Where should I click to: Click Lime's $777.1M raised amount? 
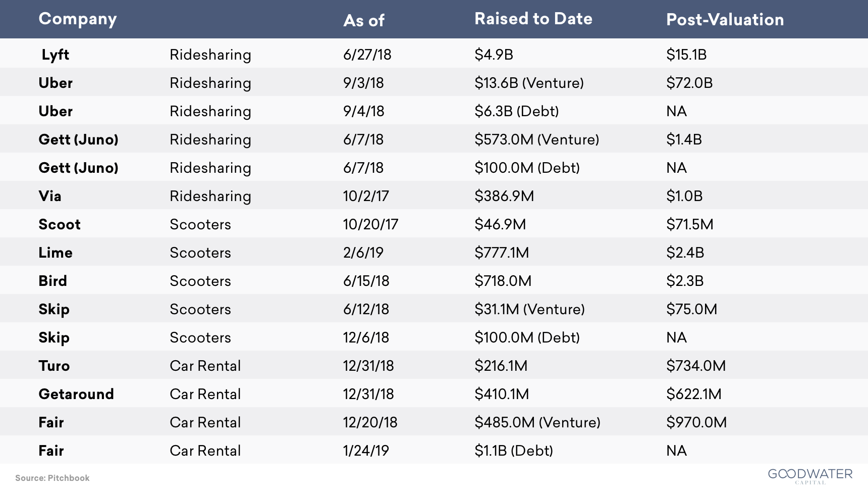(502, 253)
